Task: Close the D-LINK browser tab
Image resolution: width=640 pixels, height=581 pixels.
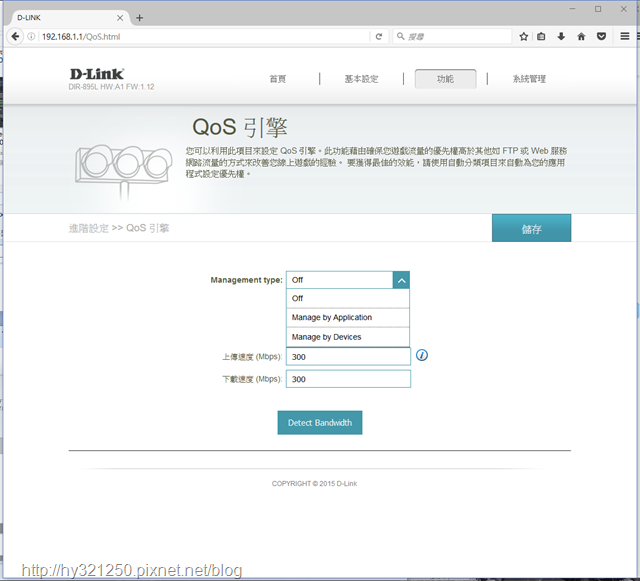Action: click(120, 18)
